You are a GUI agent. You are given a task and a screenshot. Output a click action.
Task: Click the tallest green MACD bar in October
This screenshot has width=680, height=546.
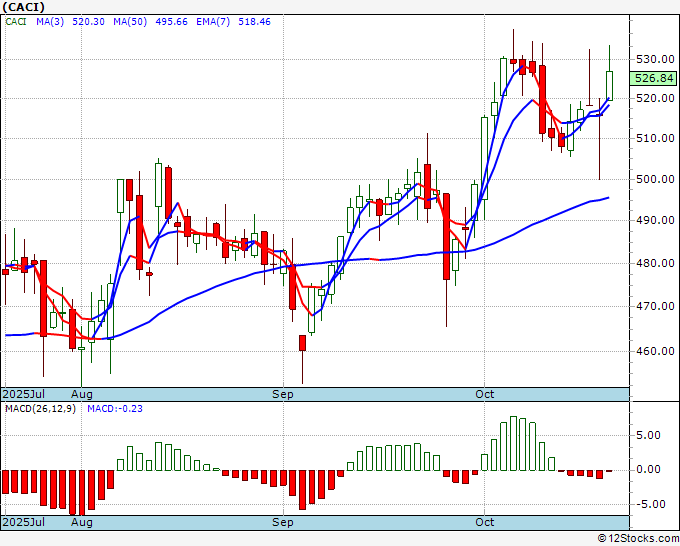point(513,443)
